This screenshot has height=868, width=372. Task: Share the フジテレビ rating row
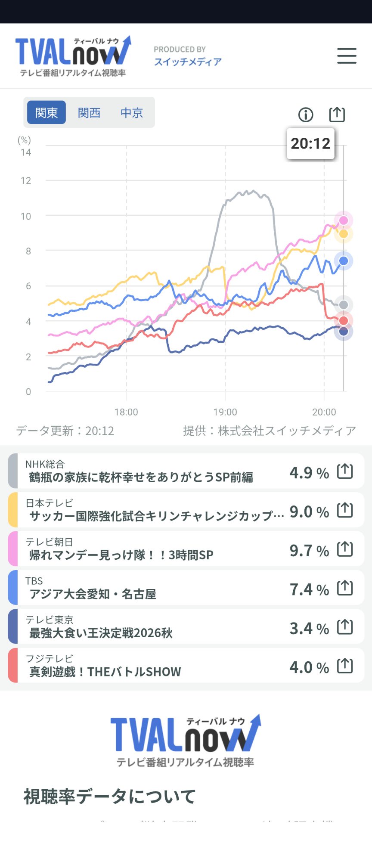tap(345, 666)
